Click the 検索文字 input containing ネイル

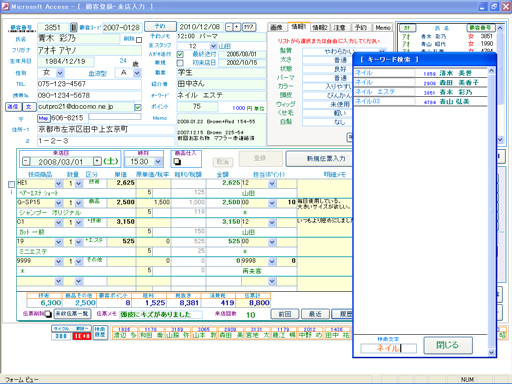point(389,348)
